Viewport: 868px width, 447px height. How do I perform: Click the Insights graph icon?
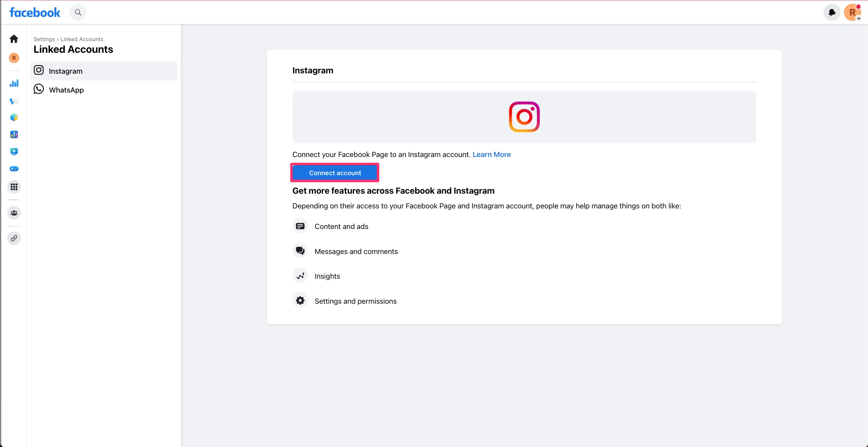300,276
